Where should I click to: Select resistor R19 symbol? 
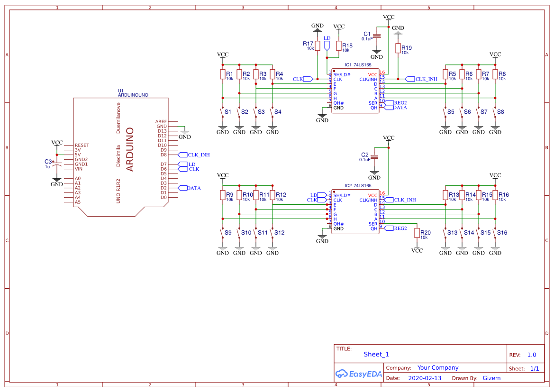[398, 48]
